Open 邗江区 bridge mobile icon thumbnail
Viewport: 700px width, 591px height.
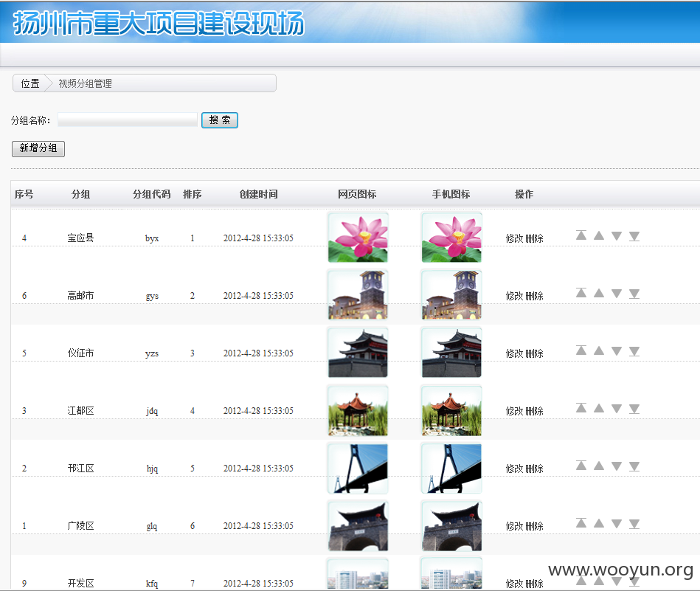pos(451,468)
